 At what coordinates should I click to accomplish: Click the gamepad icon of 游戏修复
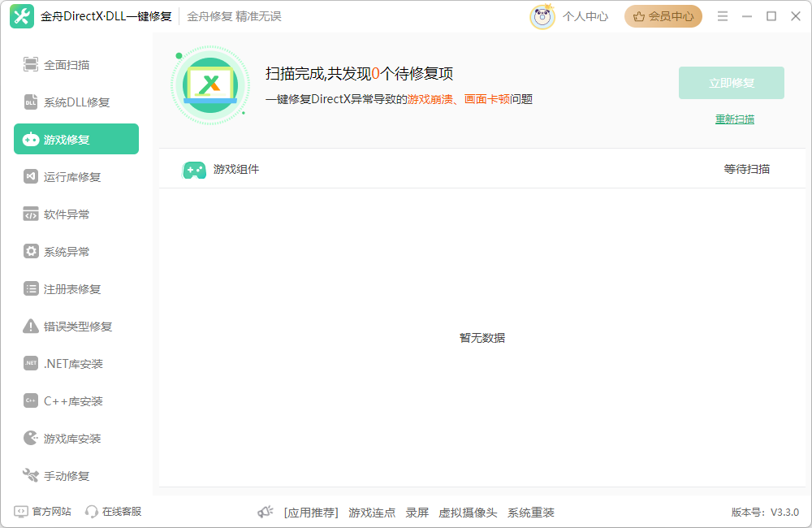pyautogui.click(x=31, y=139)
